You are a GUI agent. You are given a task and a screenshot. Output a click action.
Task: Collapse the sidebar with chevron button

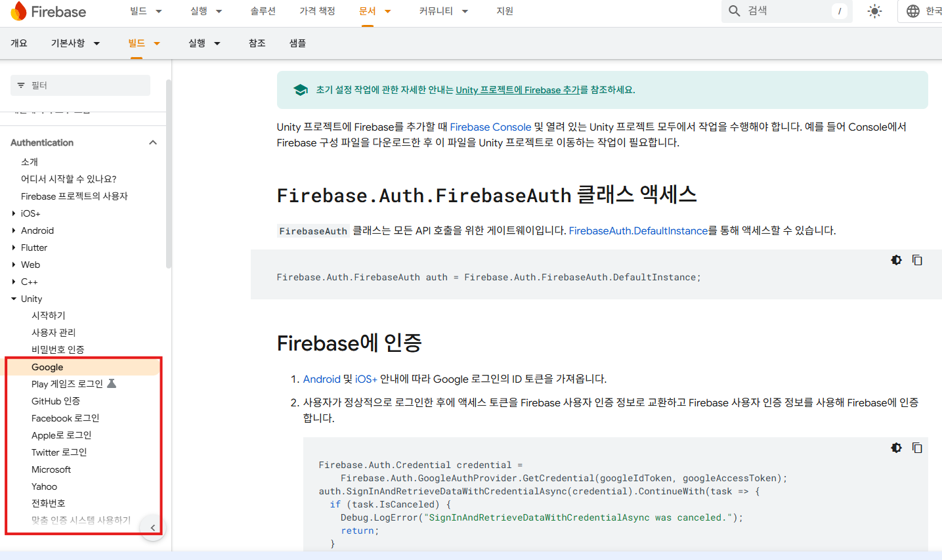pos(153,527)
